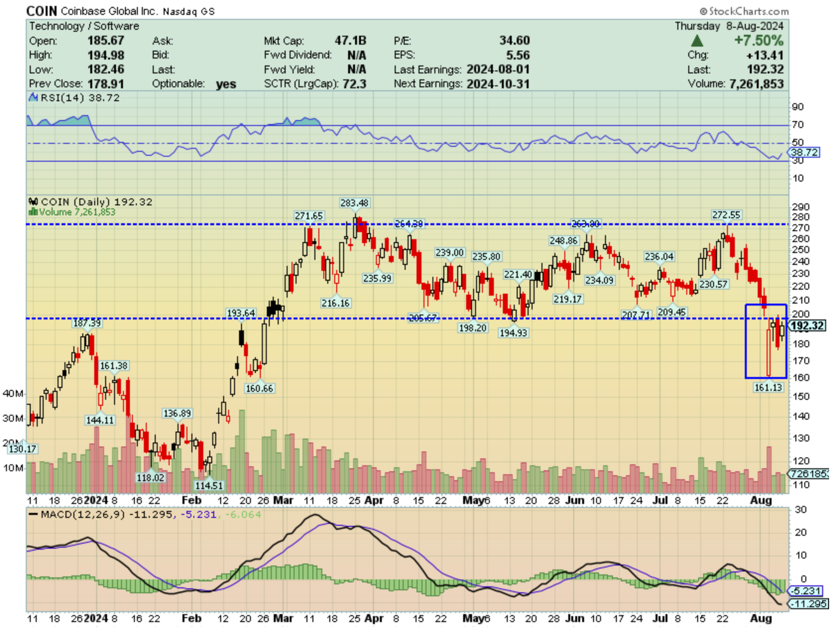
Task: Click the 219.17 price label
Action: (568, 299)
